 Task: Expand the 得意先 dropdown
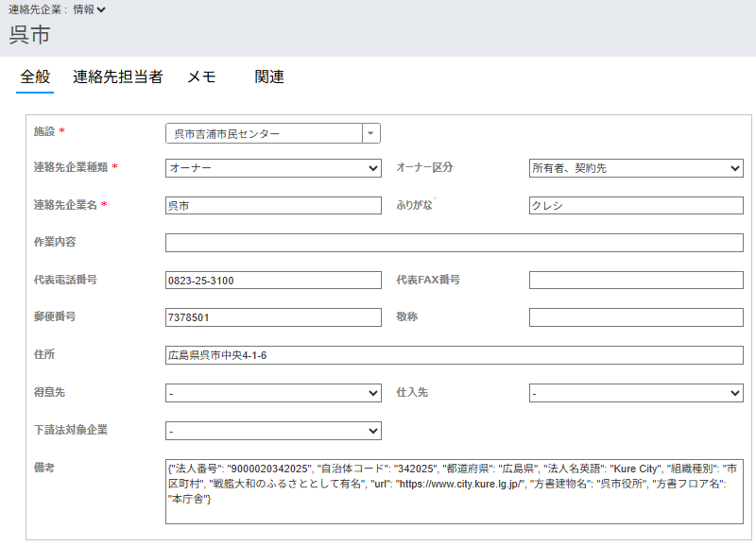[273, 393]
